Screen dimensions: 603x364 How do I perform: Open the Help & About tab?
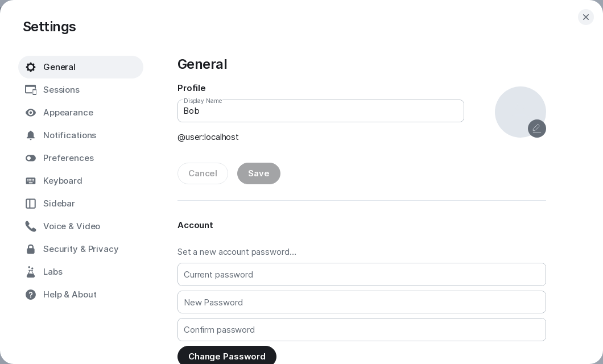pos(69,295)
